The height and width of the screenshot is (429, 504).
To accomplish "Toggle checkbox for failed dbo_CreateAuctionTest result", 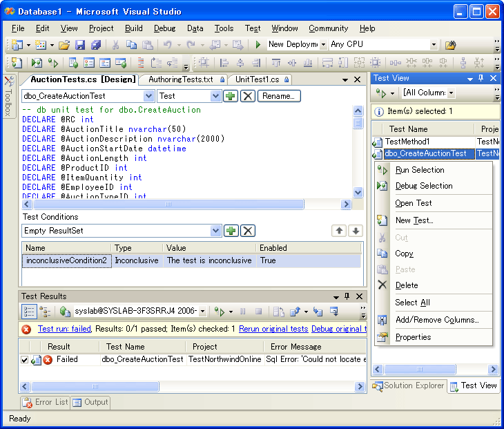I will pos(24,359).
